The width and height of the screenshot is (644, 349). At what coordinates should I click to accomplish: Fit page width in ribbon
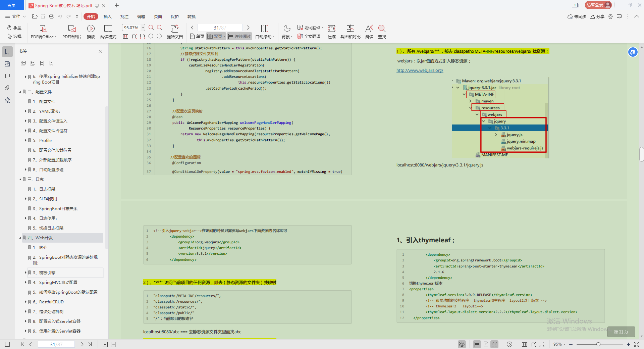[x=143, y=36]
